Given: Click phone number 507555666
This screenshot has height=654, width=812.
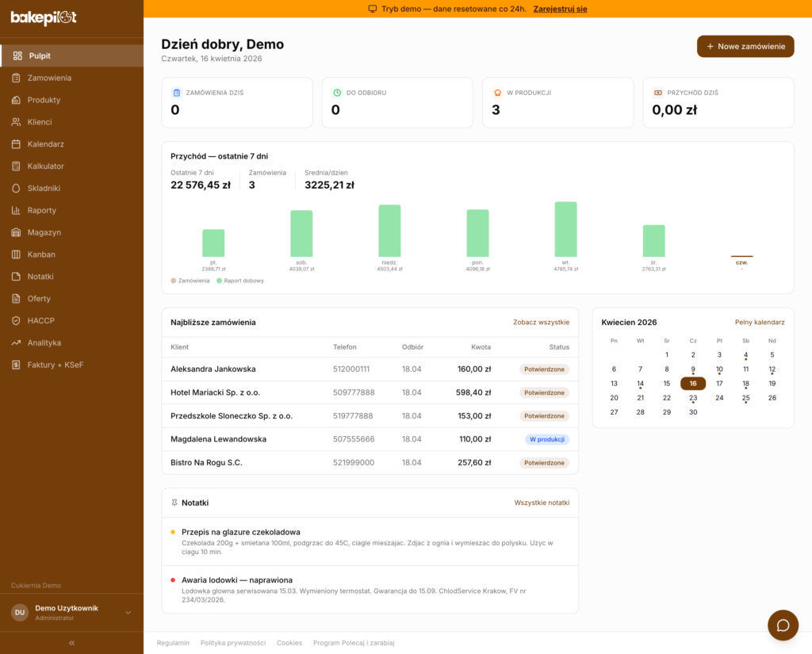Looking at the screenshot, I should (x=354, y=439).
